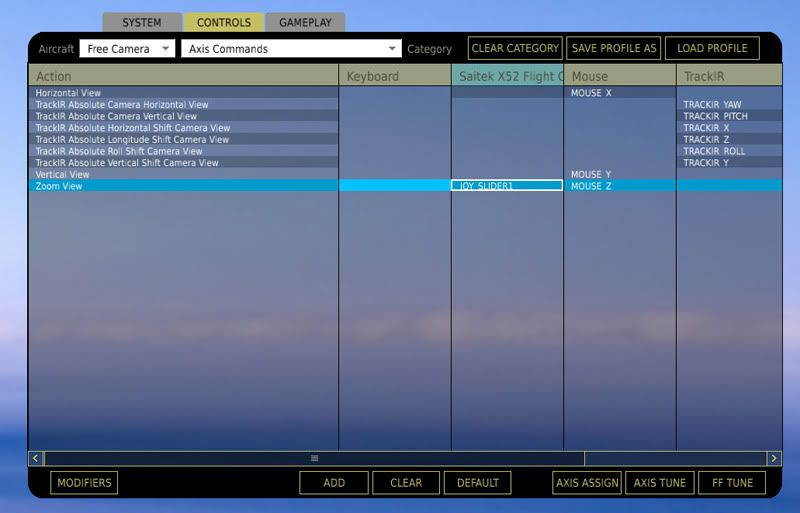The image size is (800, 513).
Task: Select the CONTROLS tab
Action: [x=224, y=22]
